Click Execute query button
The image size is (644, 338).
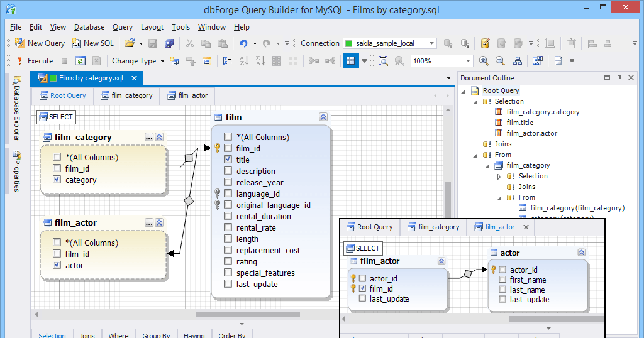pos(35,61)
